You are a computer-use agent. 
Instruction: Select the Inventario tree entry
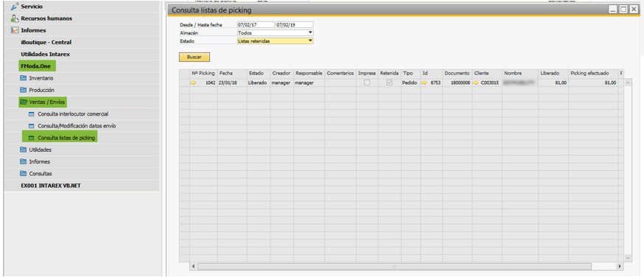(x=41, y=78)
